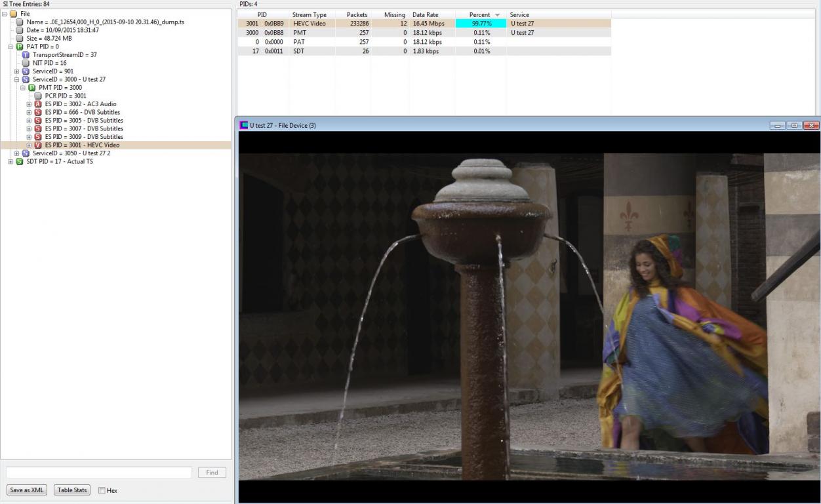Viewport: 821px width, 504px height.
Task: Click the Find button
Action: pos(212,473)
